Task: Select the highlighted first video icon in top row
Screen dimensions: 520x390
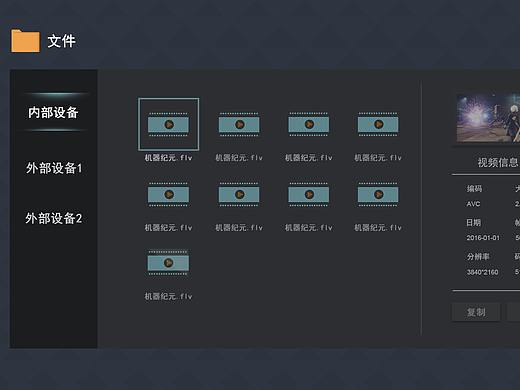Action: pyautogui.click(x=168, y=124)
